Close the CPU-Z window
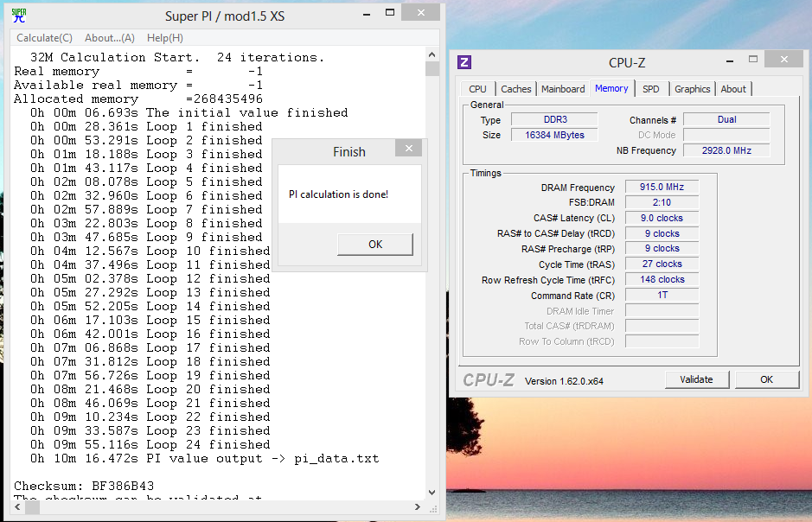The height and width of the screenshot is (522, 812). [x=784, y=60]
